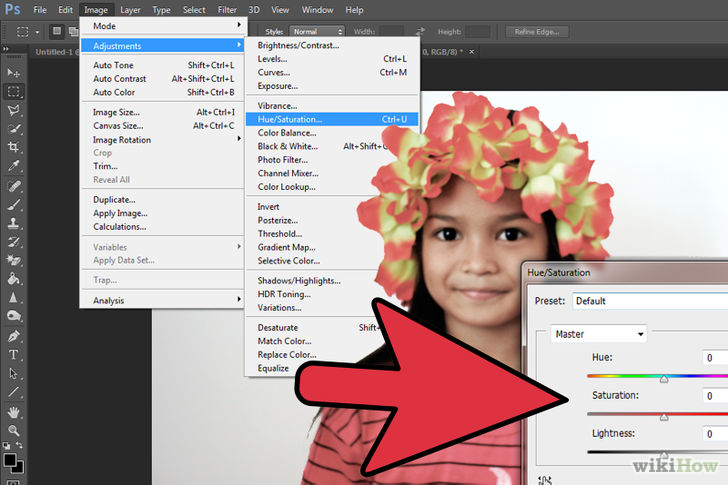Select Canvas Size menu entry
This screenshot has width=728, height=485.
pos(163,126)
